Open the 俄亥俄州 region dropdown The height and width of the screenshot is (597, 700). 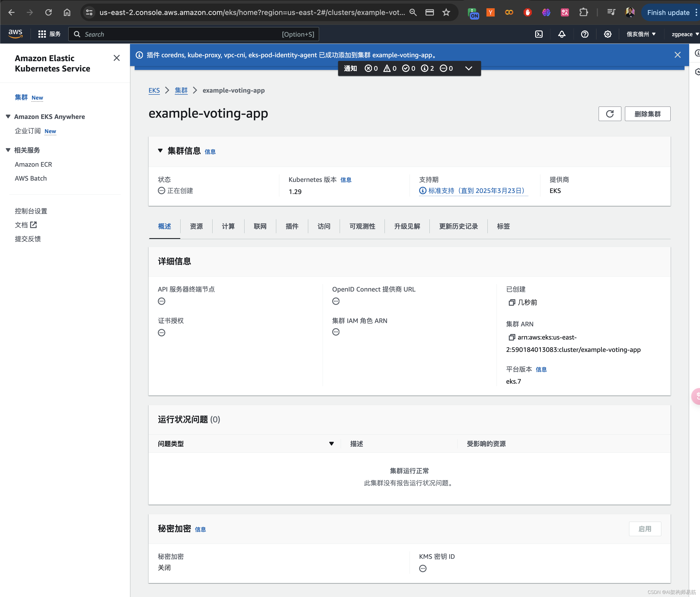pos(641,34)
